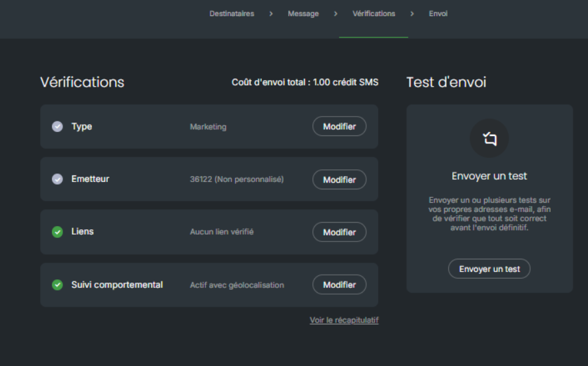
Task: Click the grey check icon beside Type
Action: pos(57,127)
